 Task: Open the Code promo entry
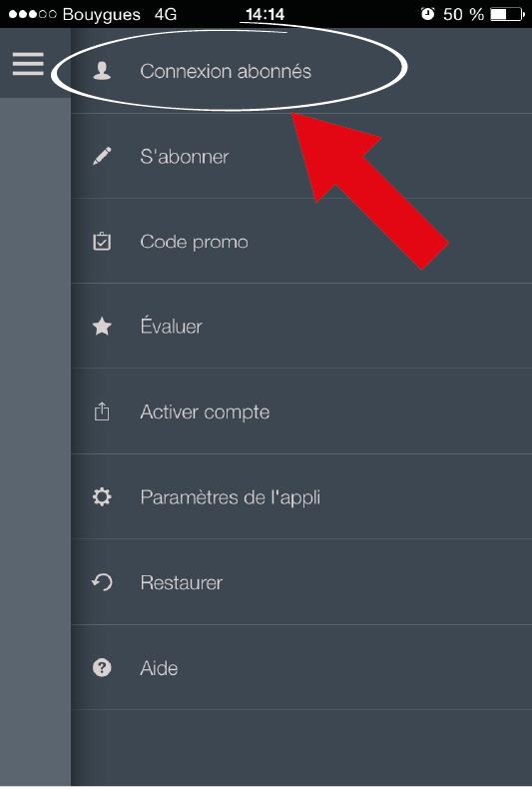coord(301,242)
